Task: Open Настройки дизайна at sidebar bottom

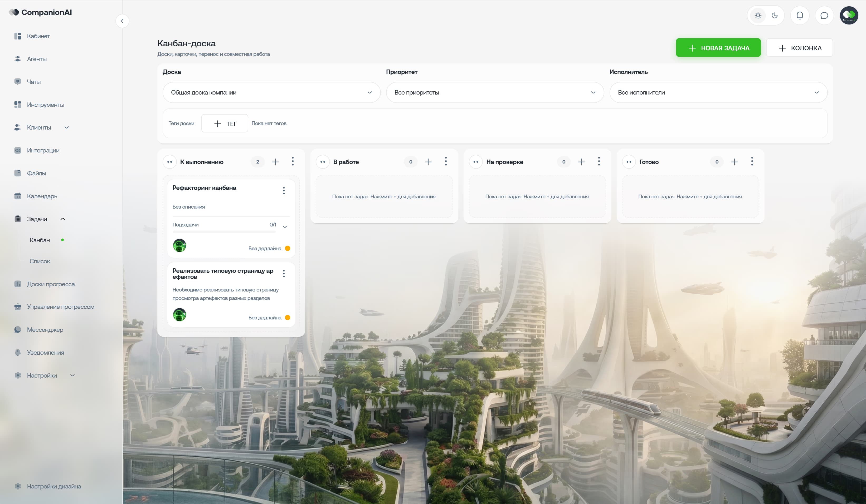Action: tap(54, 486)
